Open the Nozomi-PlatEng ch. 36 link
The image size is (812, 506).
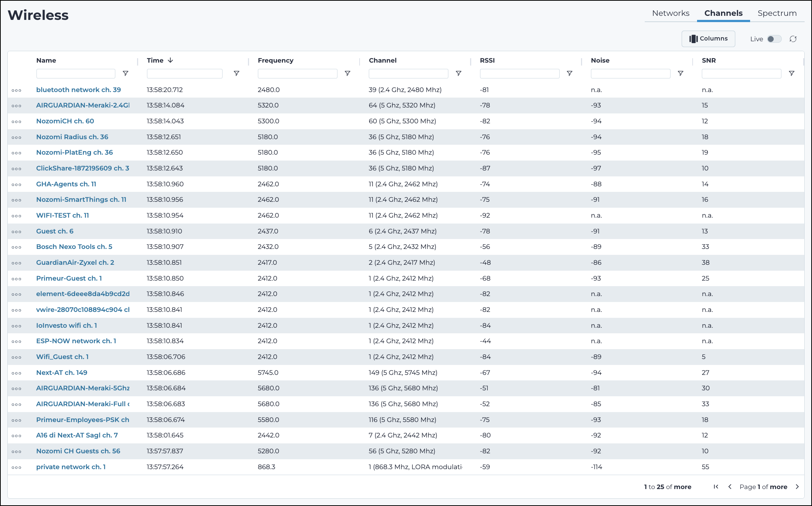point(74,152)
